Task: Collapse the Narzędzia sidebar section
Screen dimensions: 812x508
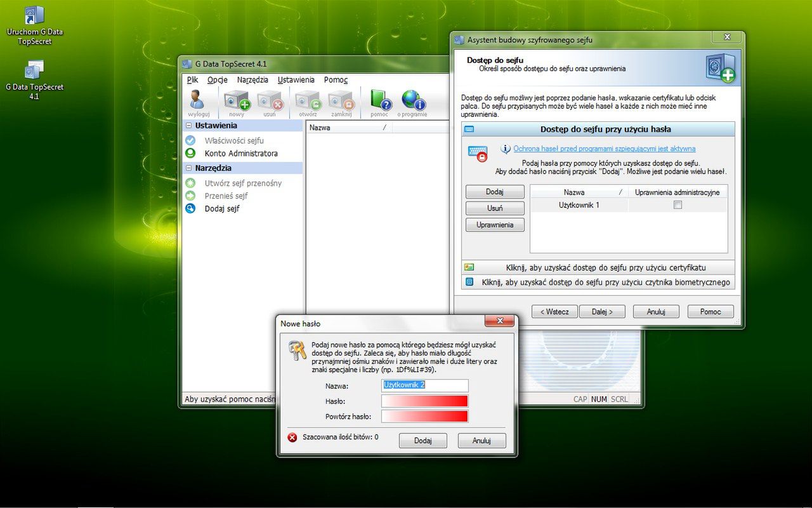Action: point(188,168)
